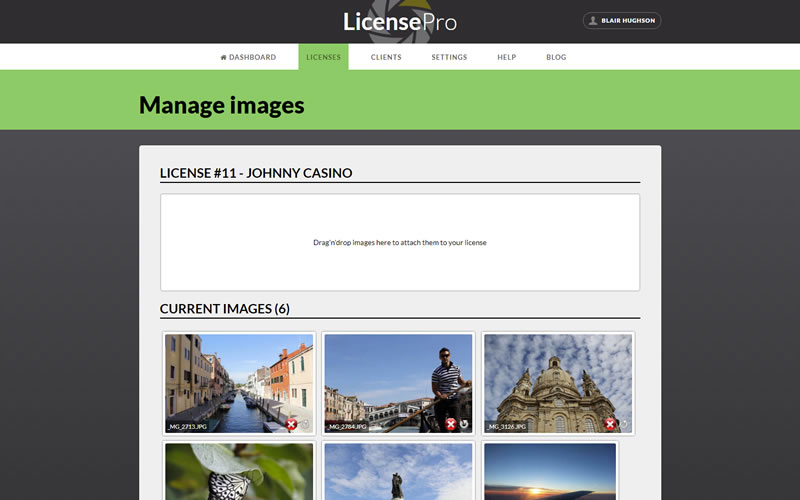800x500 pixels.
Task: Click the LicensePro logo
Action: (x=400, y=21)
